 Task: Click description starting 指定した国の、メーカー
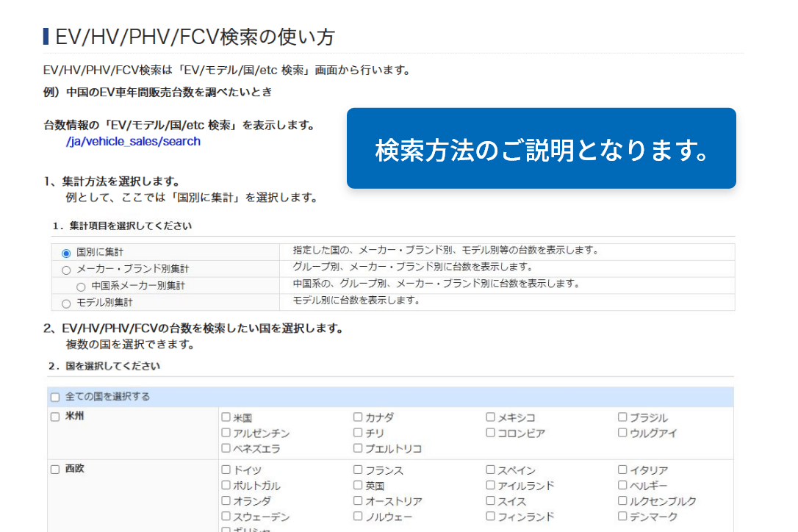point(447,250)
